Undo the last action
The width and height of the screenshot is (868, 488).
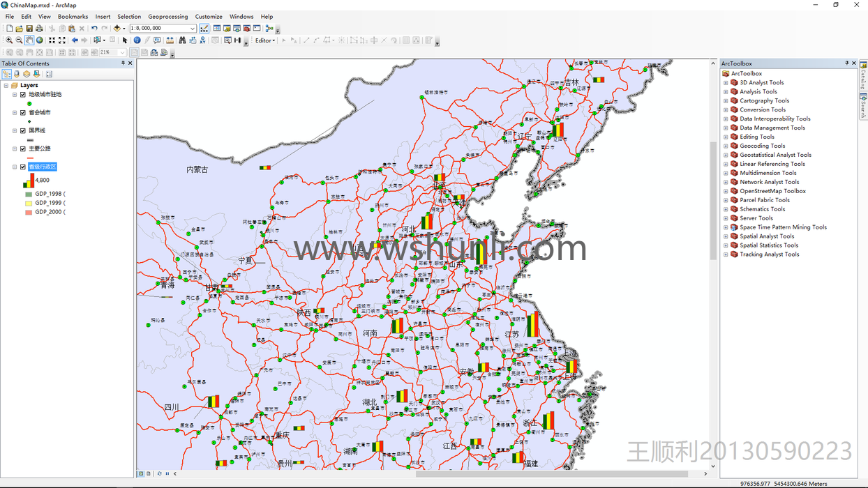[94, 29]
